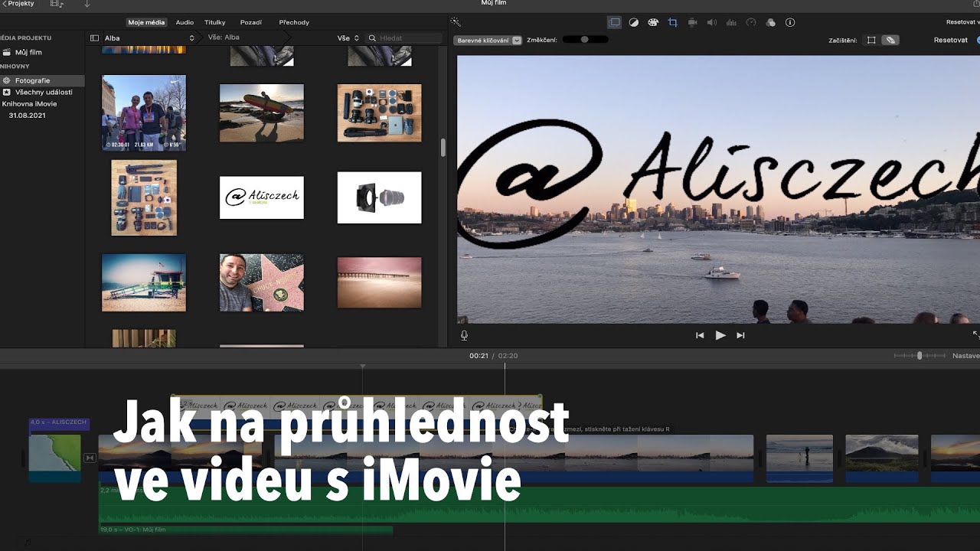
Task: Toggle the blue confirm checkmark beside Resetovat
Action: tap(978, 40)
